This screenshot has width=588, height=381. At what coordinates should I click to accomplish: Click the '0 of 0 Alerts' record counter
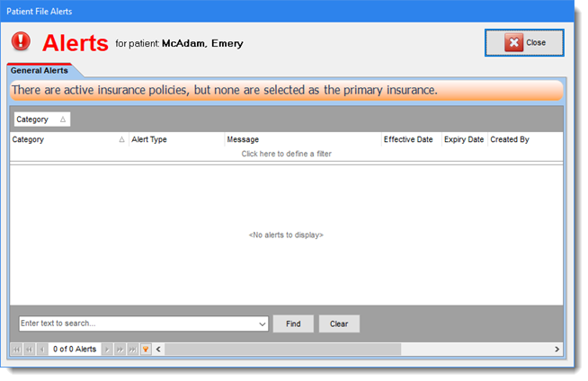pyautogui.click(x=75, y=350)
